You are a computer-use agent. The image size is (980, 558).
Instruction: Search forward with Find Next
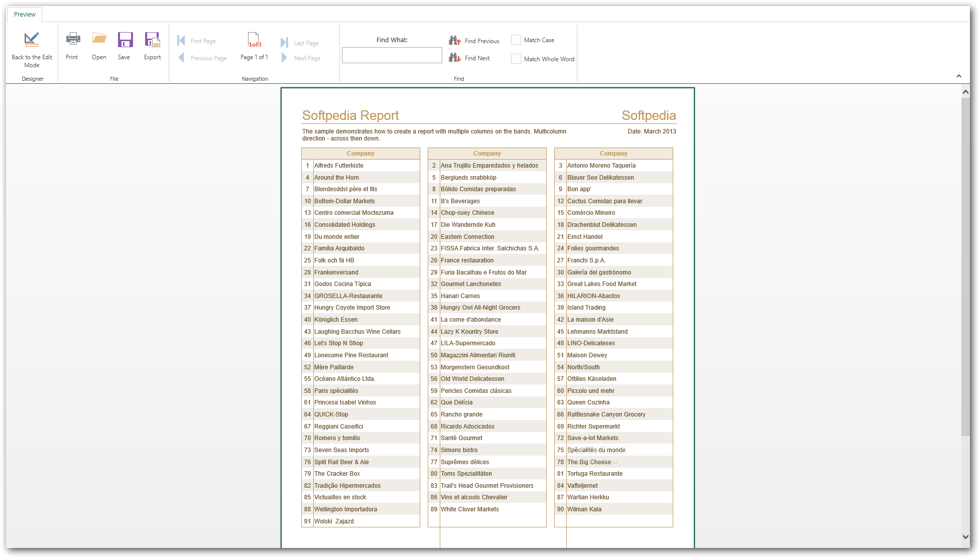tap(469, 58)
